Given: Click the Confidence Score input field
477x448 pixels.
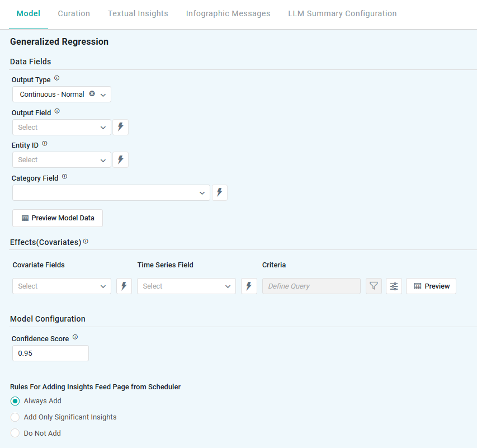Looking at the screenshot, I should pos(50,353).
